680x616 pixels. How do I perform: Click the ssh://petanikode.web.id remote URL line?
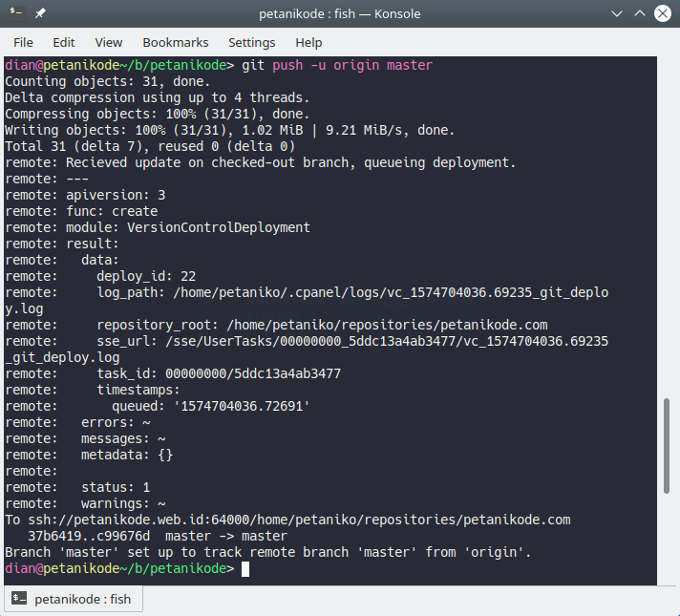[287, 520]
